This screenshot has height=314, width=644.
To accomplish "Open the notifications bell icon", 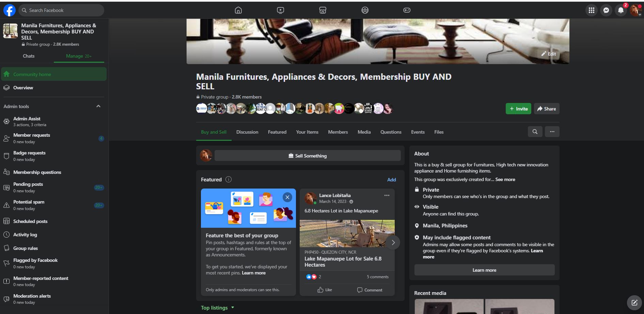I will [x=621, y=10].
